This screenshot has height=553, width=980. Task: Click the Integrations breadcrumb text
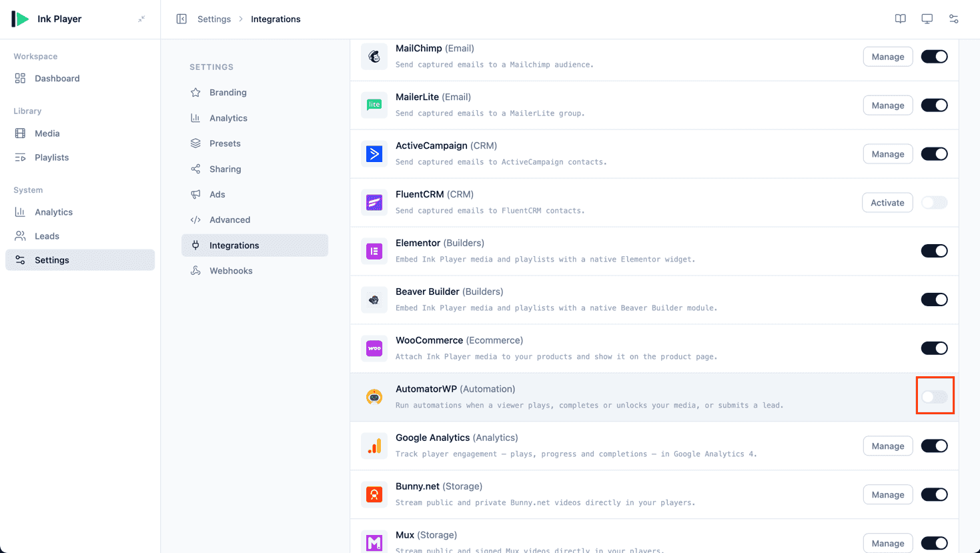[x=276, y=19]
